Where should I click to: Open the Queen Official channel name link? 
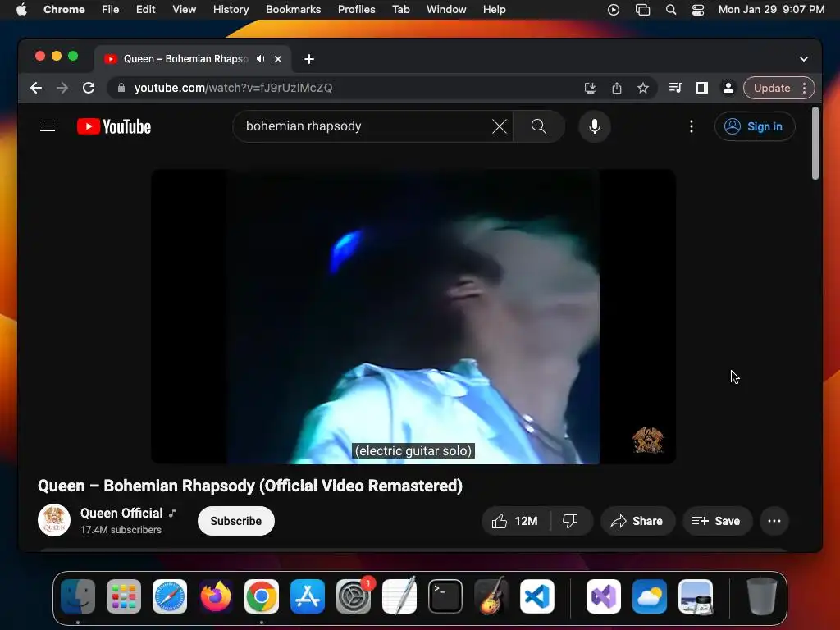point(121,514)
